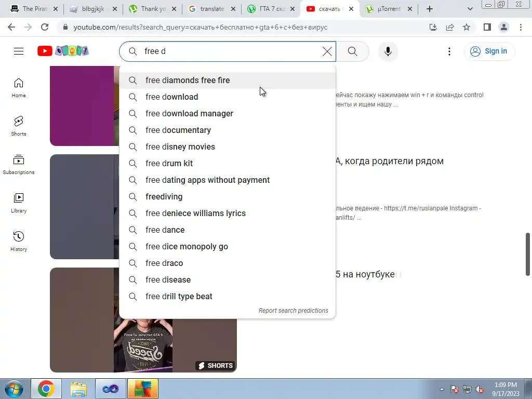Choose the freediving suggestion
The width and height of the screenshot is (532, 399).
pyautogui.click(x=228, y=196)
